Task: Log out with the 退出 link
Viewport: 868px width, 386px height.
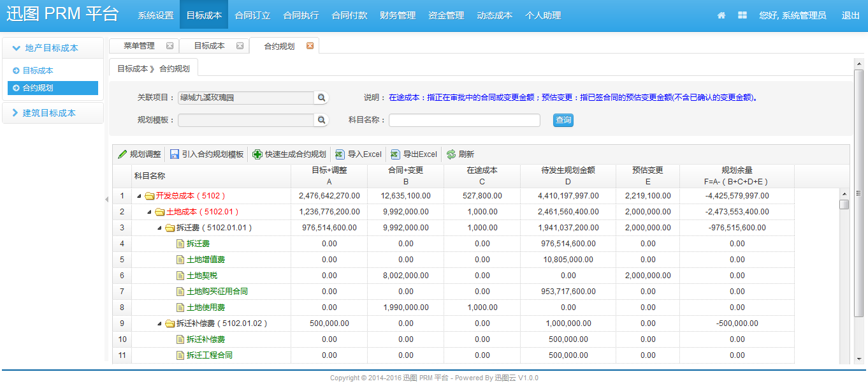Action: [851, 15]
